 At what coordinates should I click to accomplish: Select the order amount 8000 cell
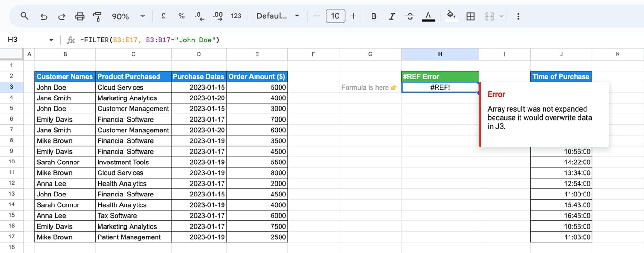click(257, 173)
